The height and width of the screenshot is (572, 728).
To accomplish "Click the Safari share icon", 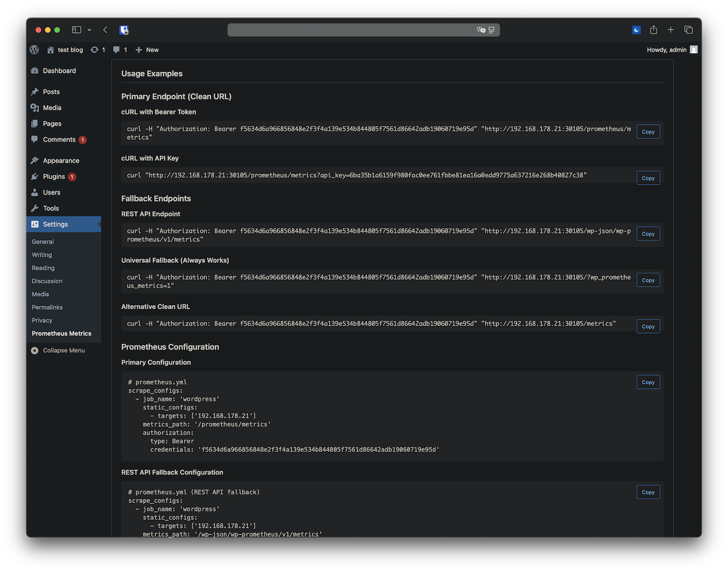I will (x=654, y=30).
